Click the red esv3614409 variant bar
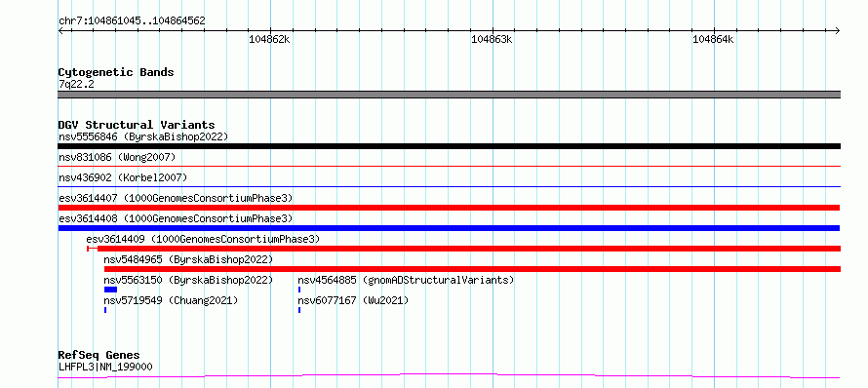Screen dimensions: 868x388 [x=464, y=249]
